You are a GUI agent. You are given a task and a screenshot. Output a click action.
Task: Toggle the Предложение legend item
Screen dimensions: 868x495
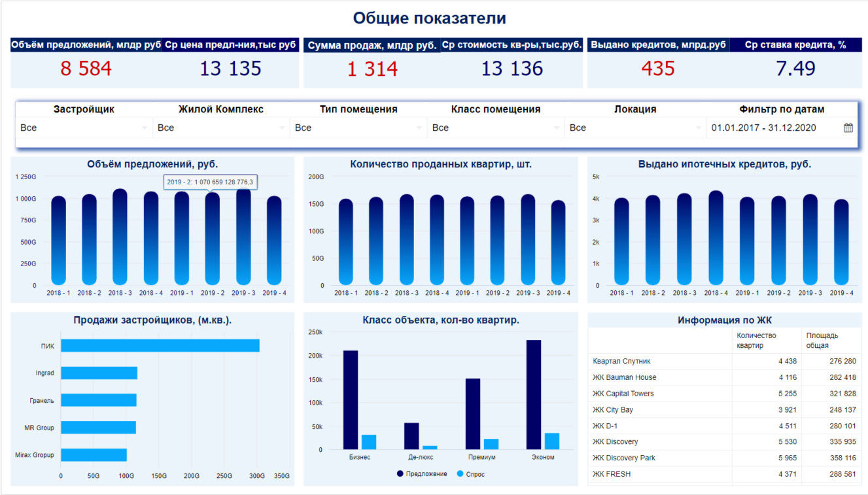[x=422, y=473]
